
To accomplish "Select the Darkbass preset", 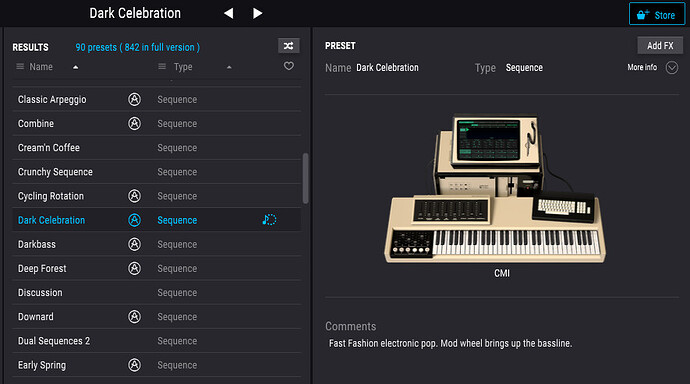I will (x=157, y=244).
